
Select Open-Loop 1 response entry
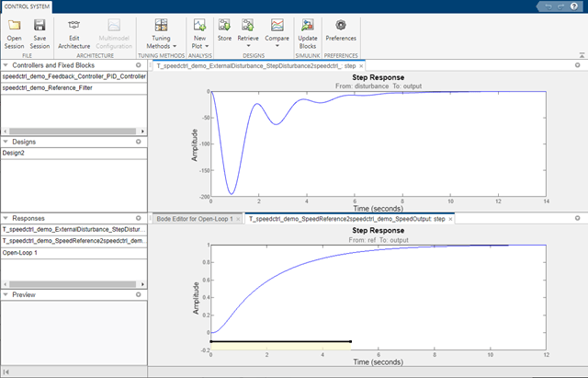click(x=73, y=253)
